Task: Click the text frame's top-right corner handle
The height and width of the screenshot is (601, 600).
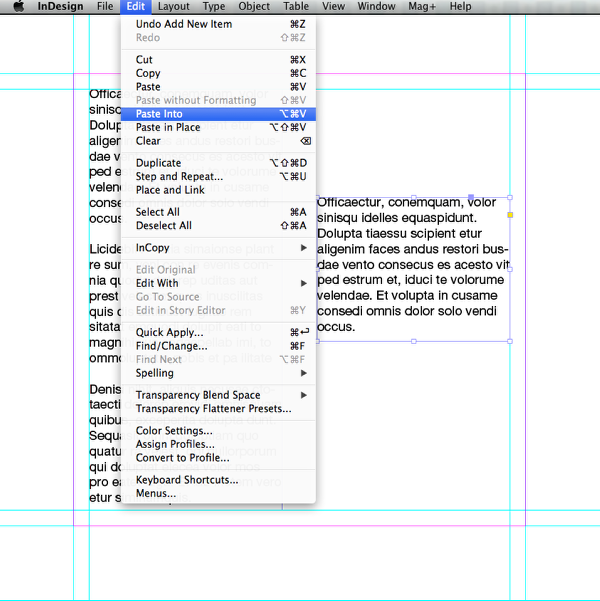Action: 510,197
